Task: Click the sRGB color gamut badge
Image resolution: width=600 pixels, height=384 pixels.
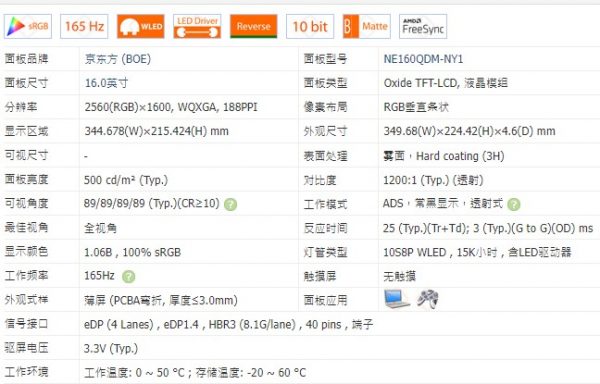Action: [28, 26]
